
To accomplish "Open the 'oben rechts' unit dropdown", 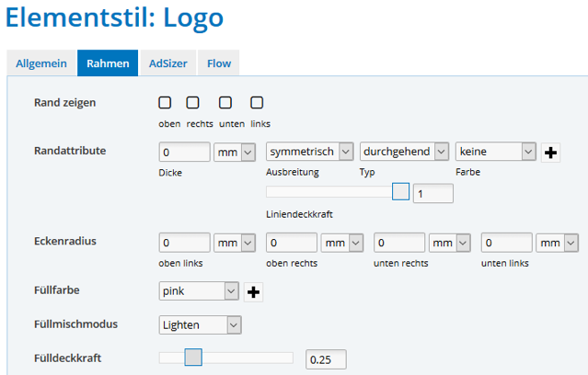I will click(342, 243).
